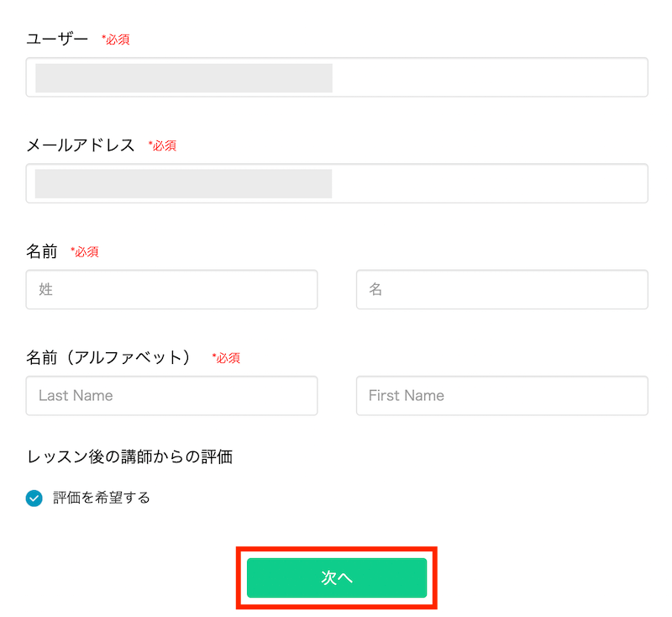The width and height of the screenshot is (672, 617).
Task: Click the 必須 mark beside 名前
Action: point(85,251)
